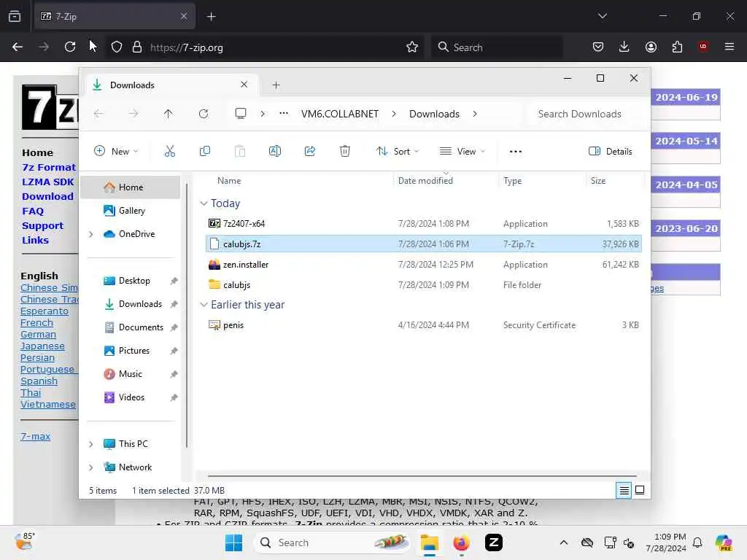Expand chevron after Downloads in address bar
The image size is (747, 560).
click(474, 114)
